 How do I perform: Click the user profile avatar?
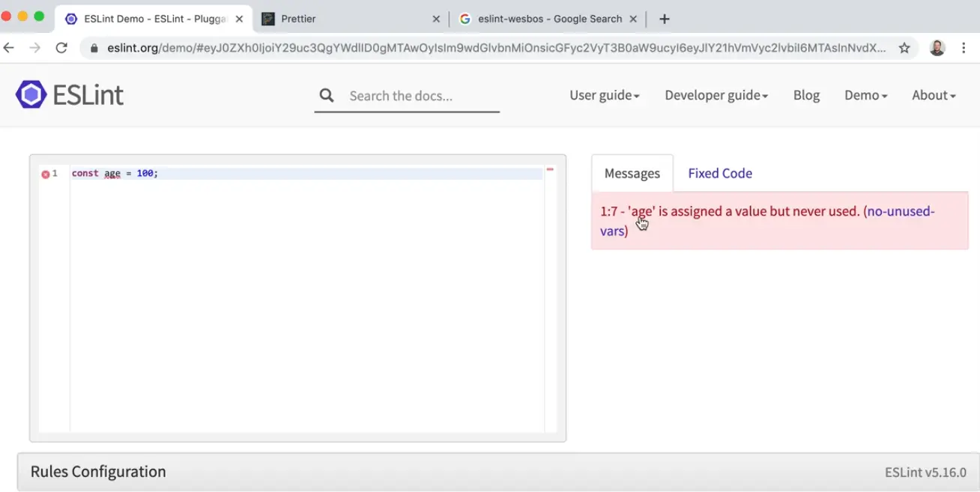937,48
